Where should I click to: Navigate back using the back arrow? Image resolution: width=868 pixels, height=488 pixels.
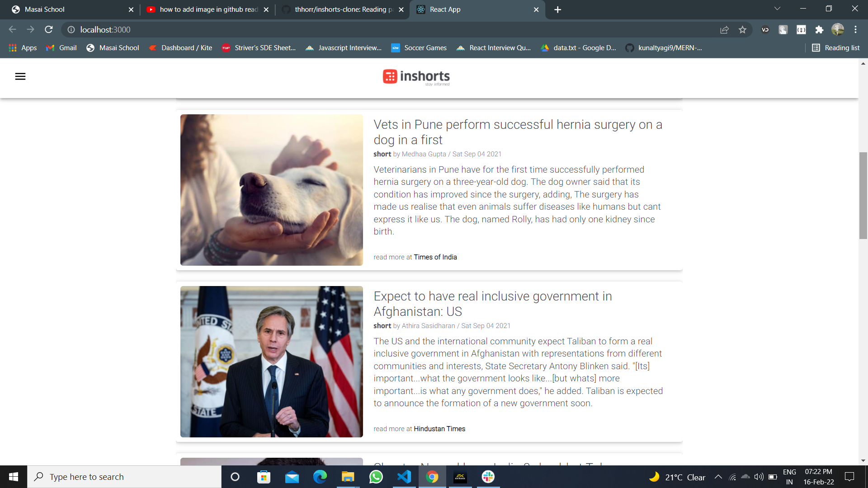pyautogui.click(x=12, y=29)
